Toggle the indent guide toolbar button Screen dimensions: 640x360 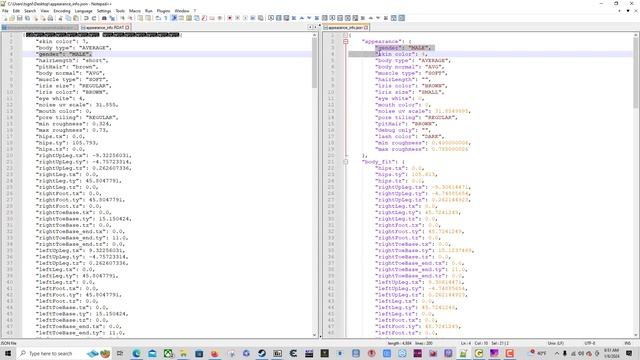[x=174, y=18]
